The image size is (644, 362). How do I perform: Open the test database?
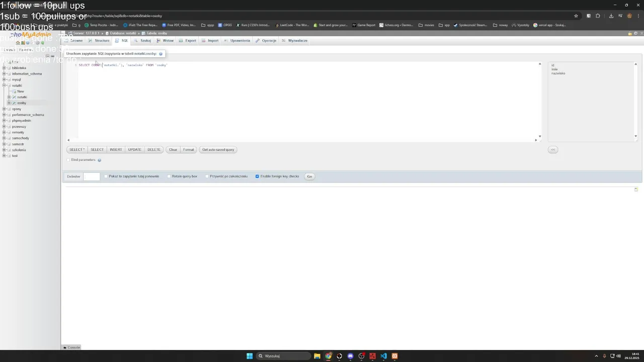(x=15, y=156)
